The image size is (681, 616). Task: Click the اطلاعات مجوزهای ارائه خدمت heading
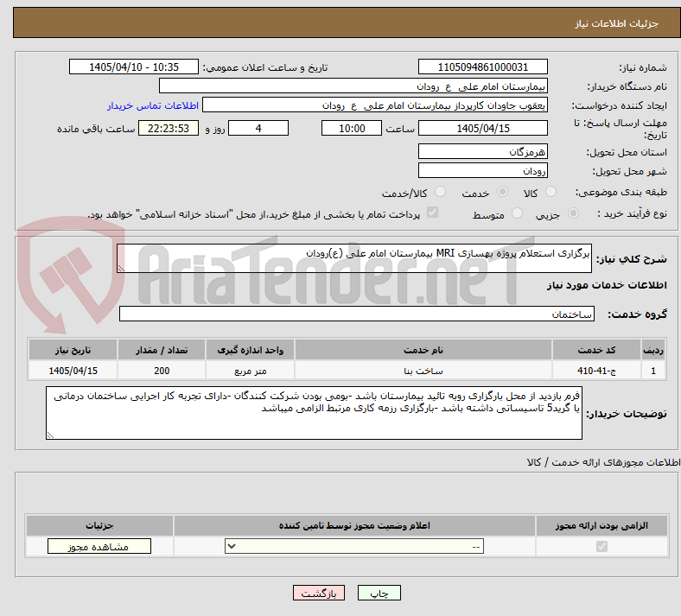pos(604,462)
